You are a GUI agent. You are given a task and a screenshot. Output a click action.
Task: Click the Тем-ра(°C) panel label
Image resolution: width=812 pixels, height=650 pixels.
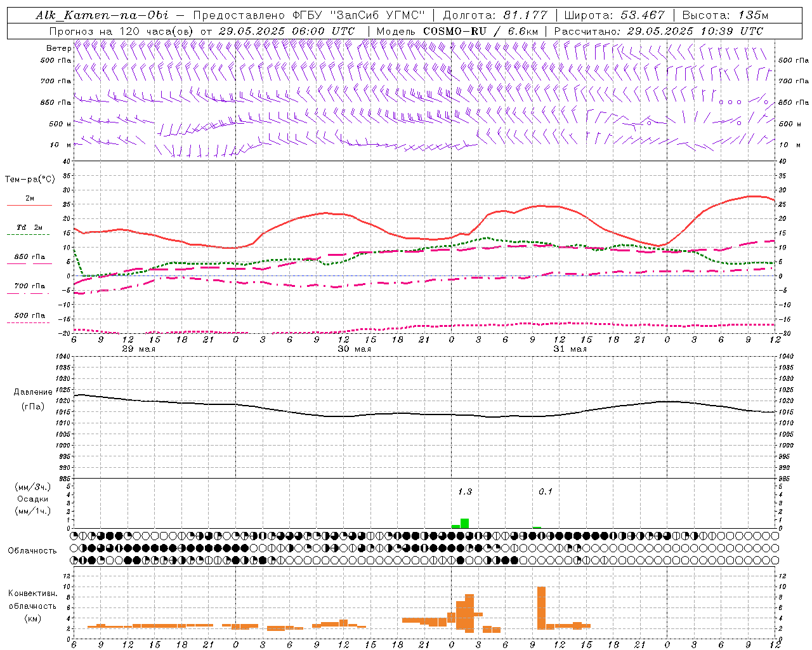point(30,180)
